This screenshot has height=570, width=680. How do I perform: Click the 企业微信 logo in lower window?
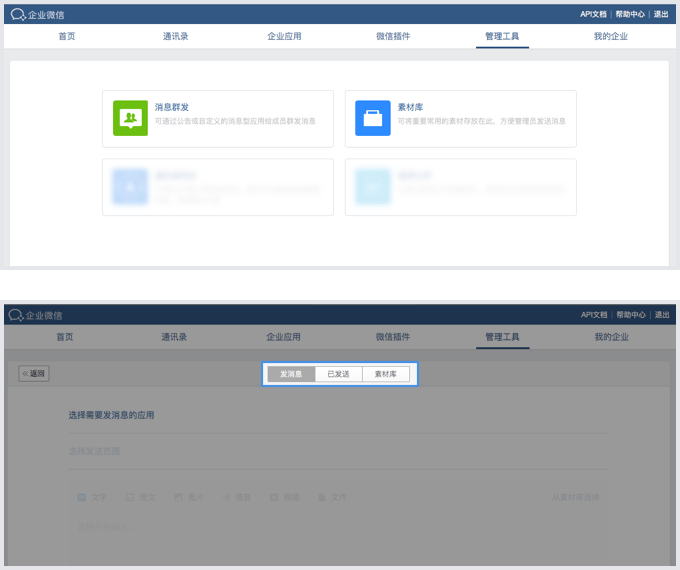(36, 315)
